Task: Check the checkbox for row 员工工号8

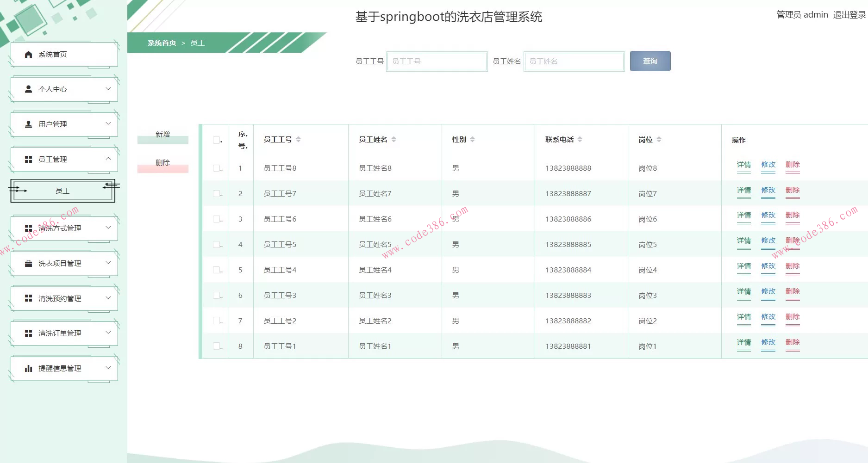Action: (x=216, y=168)
